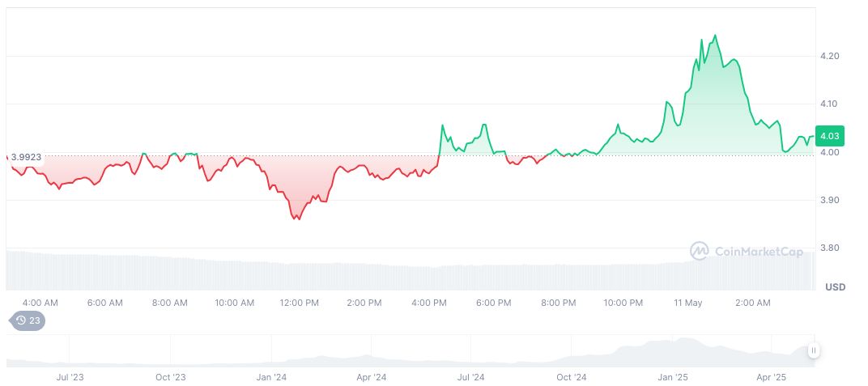Click the 4:00 PM time axis label
Screen dimensions: 868x386
429,303
